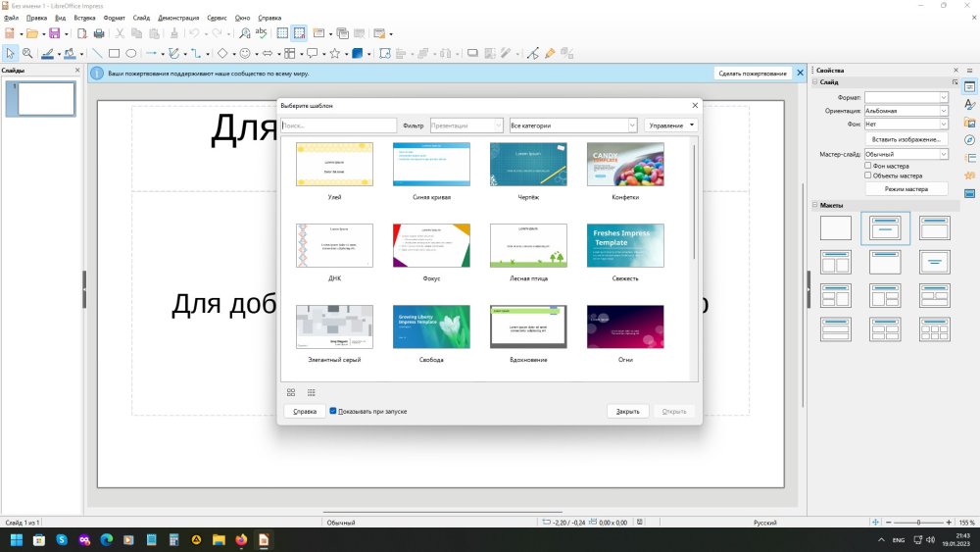The height and width of the screenshot is (552, 980).
Task: Switch template dialog to list view
Action: 311,392
